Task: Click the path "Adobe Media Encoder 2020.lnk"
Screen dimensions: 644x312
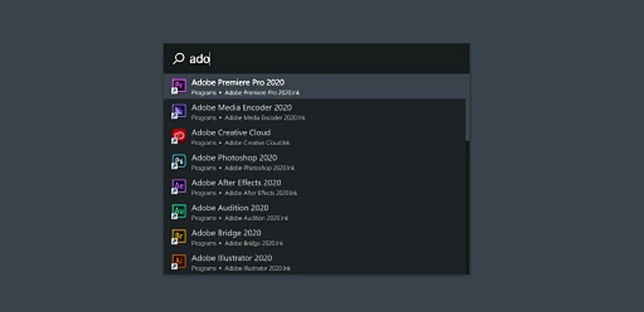Action: click(265, 118)
